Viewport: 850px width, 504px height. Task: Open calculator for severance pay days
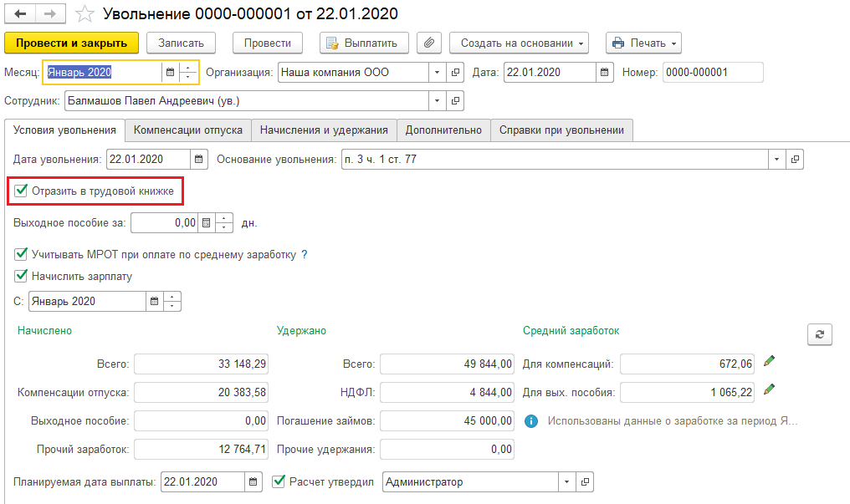pyautogui.click(x=207, y=223)
